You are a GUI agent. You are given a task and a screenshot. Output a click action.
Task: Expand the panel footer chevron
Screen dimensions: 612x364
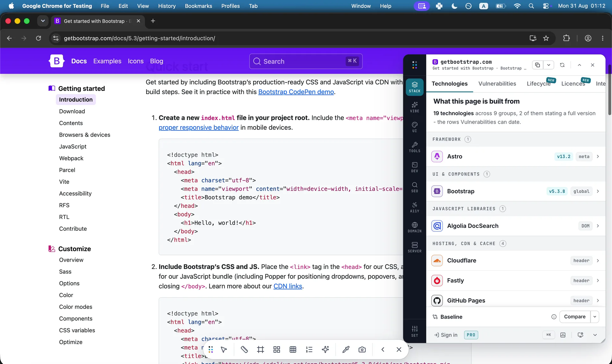point(595,335)
